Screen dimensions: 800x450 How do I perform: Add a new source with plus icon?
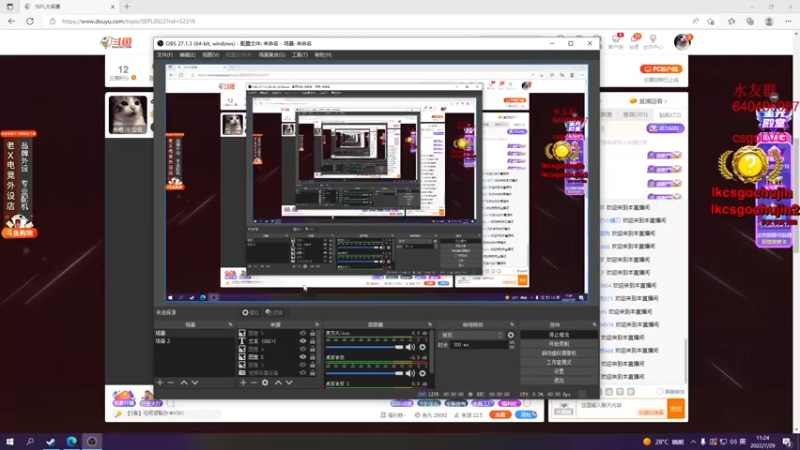(x=243, y=382)
